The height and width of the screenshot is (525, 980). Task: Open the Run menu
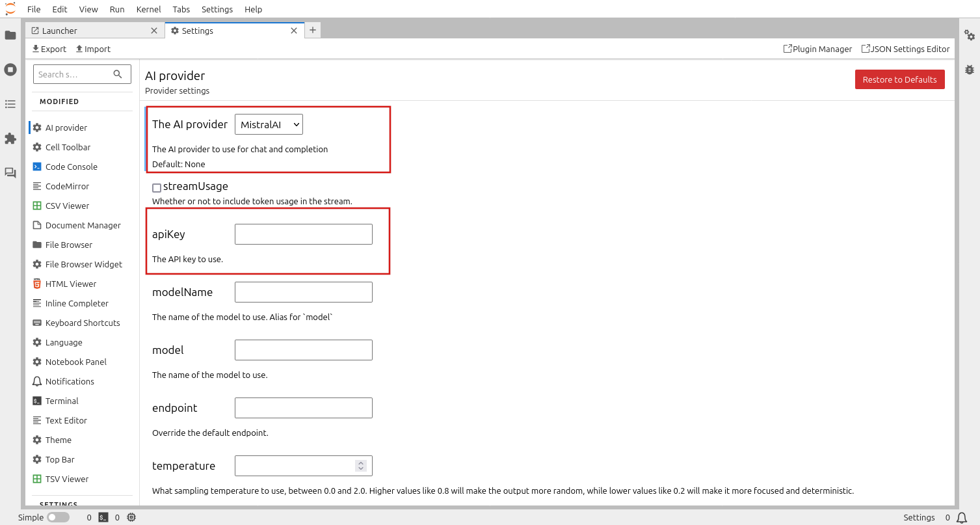[x=117, y=9]
